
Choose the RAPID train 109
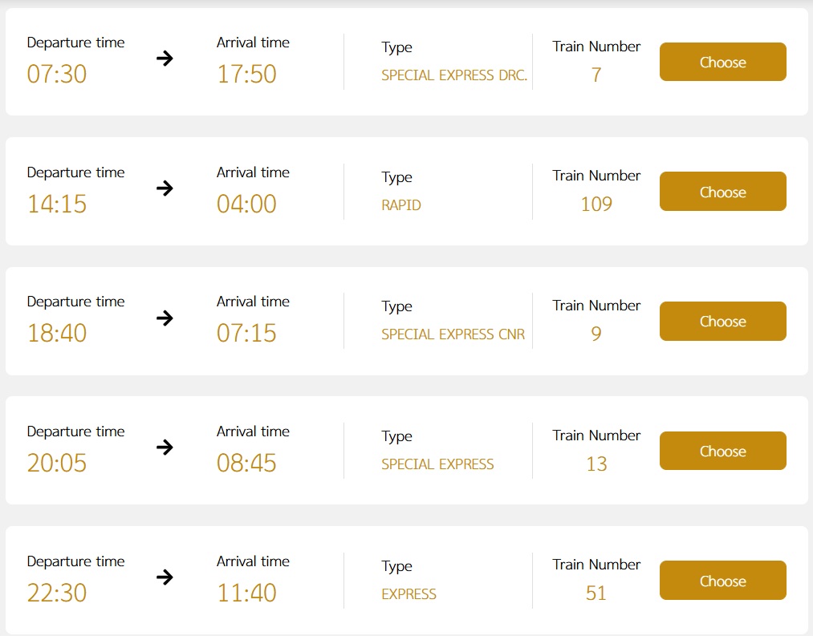(722, 192)
